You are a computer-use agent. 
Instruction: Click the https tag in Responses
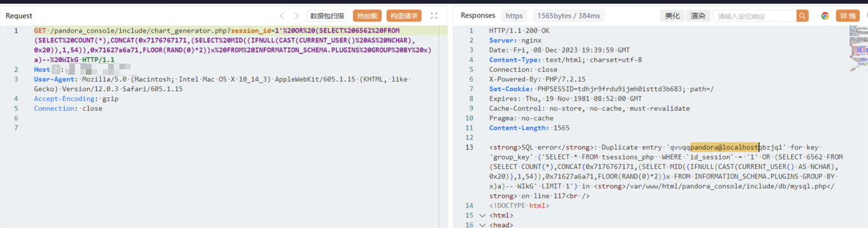point(514,15)
